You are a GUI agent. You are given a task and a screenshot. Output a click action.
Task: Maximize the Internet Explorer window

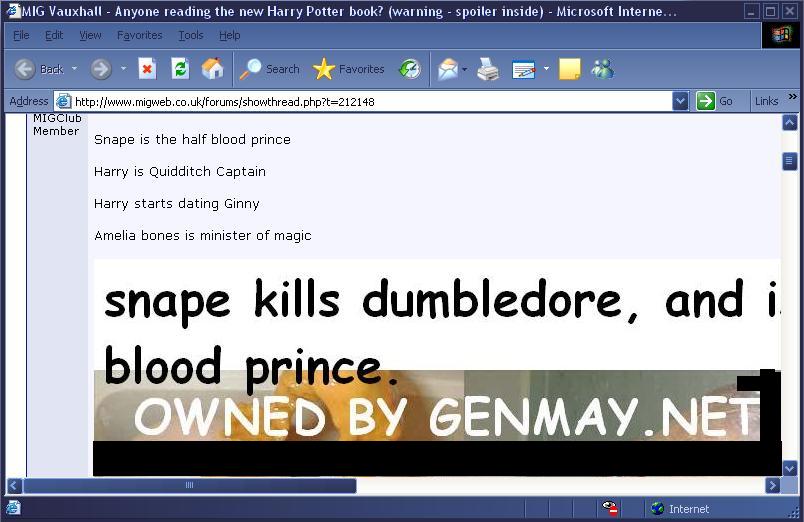(770, 11)
